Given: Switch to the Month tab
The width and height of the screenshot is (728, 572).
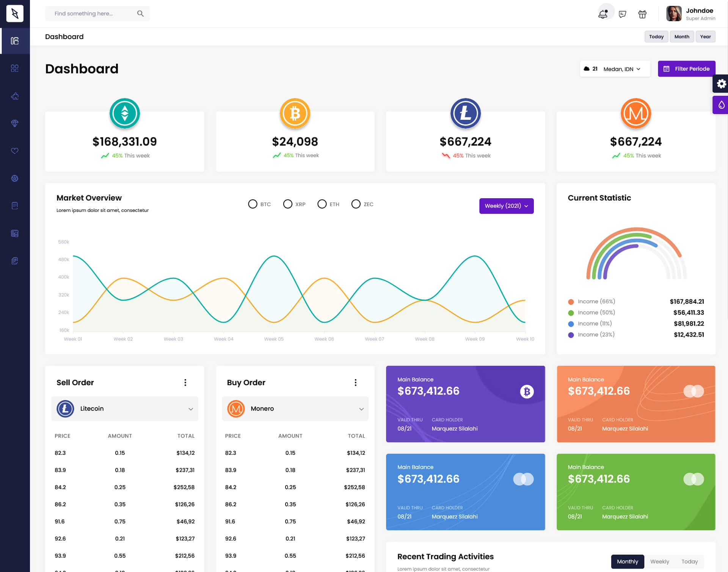Looking at the screenshot, I should [x=681, y=36].
